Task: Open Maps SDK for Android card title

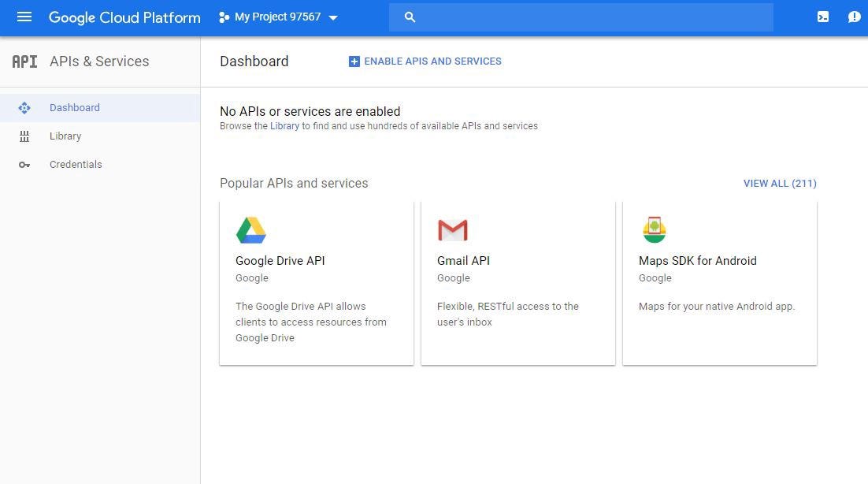Action: click(x=698, y=261)
